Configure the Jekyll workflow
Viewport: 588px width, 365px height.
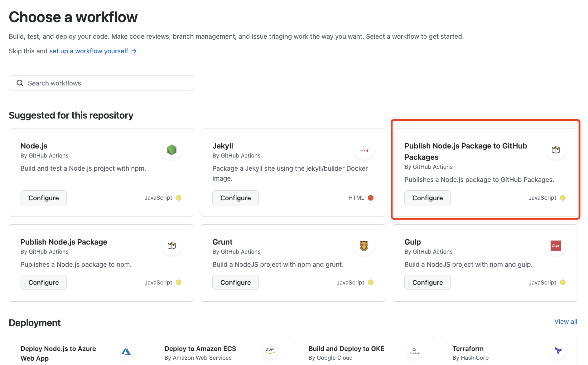[x=236, y=198]
